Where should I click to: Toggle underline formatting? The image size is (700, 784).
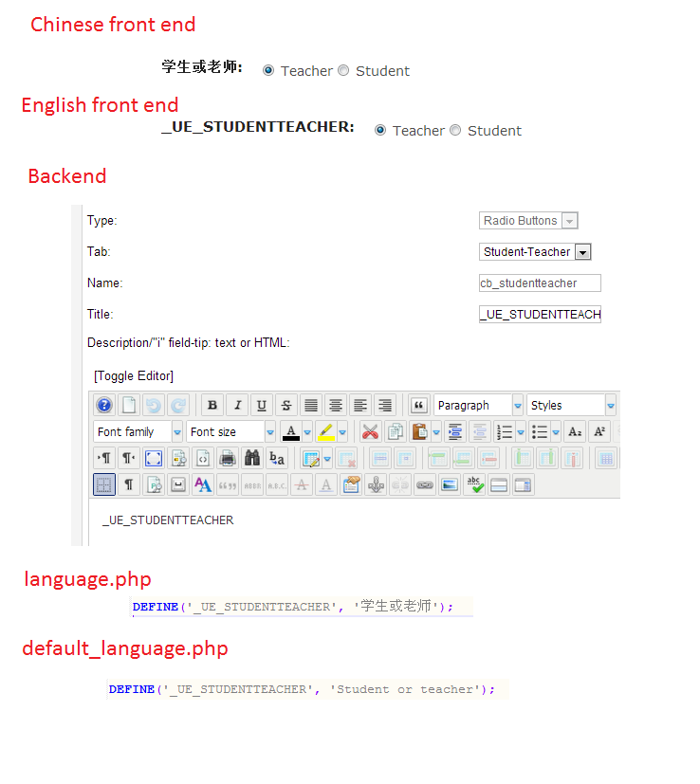coord(262,405)
